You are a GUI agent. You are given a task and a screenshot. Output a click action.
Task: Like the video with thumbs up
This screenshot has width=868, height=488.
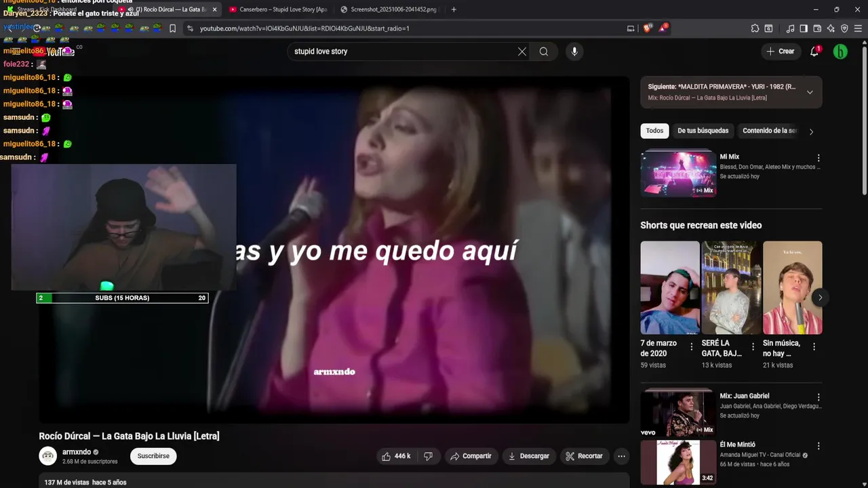click(x=397, y=456)
